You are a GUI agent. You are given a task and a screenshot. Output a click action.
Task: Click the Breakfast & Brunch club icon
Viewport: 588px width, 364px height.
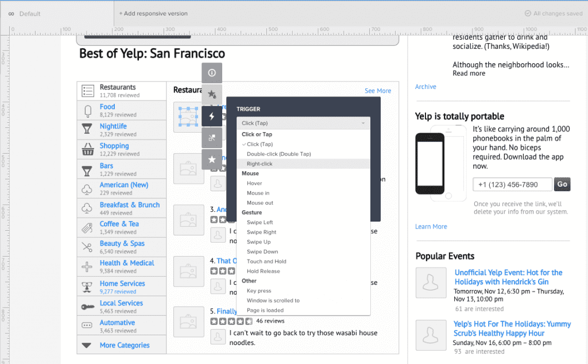(87, 208)
